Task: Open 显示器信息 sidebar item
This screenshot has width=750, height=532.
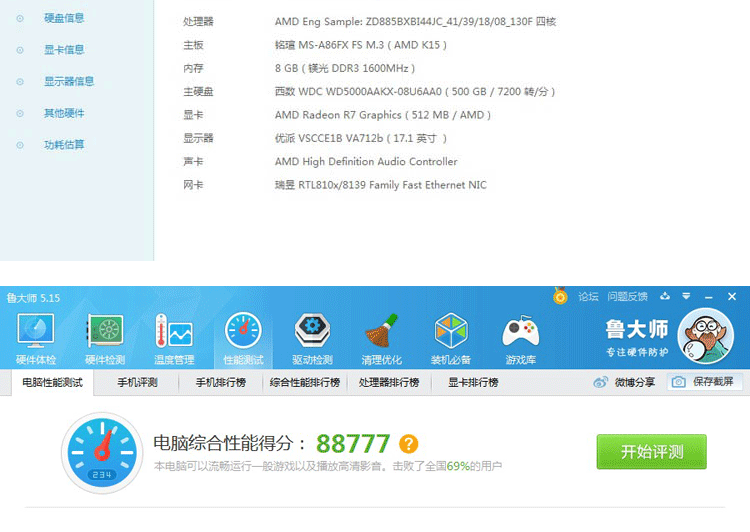Action: (69, 81)
